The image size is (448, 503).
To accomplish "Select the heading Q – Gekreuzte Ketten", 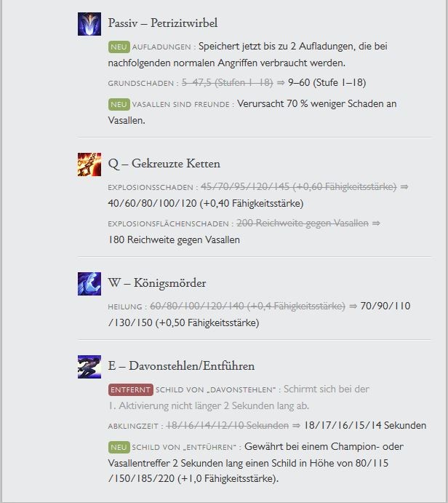I will [164, 164].
